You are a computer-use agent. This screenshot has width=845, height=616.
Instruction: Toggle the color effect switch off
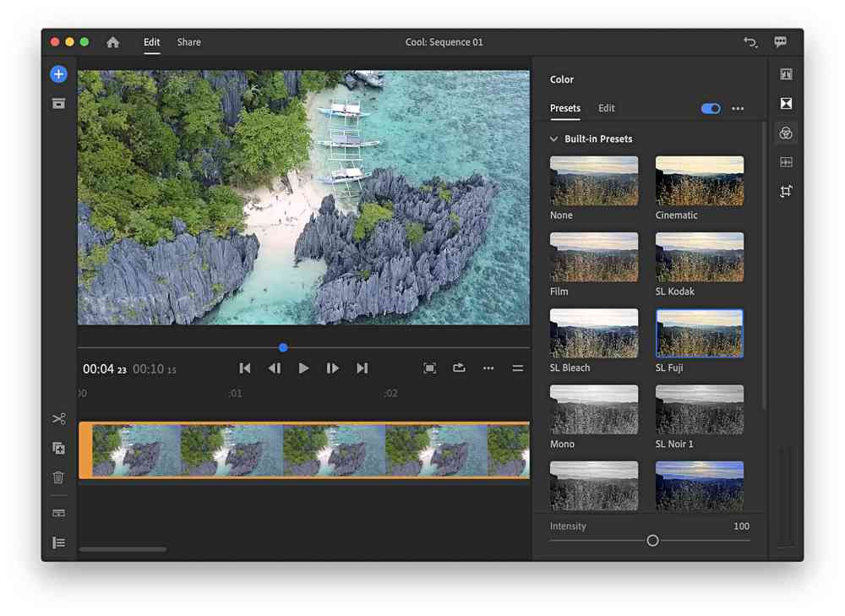coord(711,108)
